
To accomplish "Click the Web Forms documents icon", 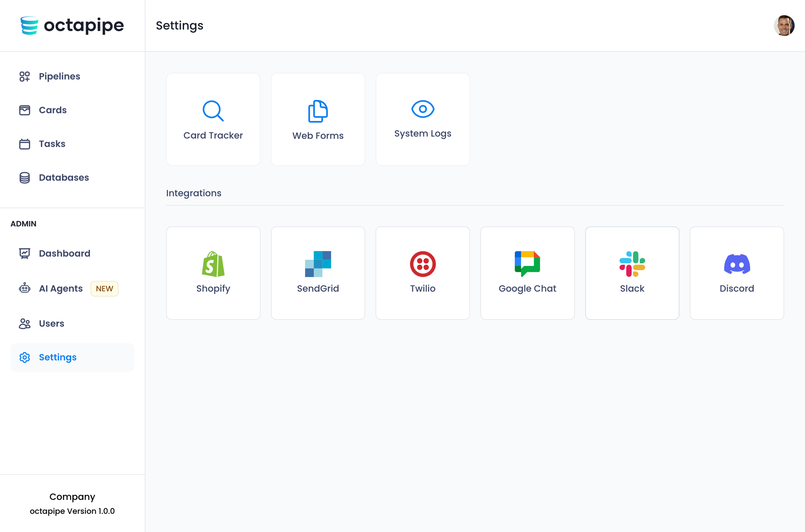I will (318, 111).
